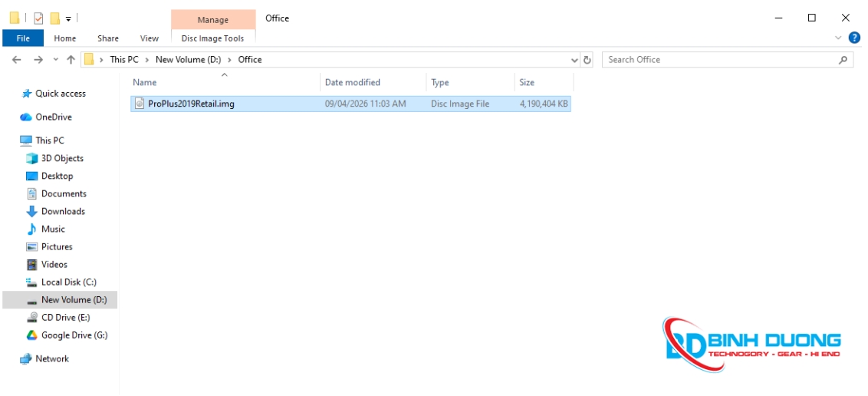Click the Manage contextual tab header

213,19
